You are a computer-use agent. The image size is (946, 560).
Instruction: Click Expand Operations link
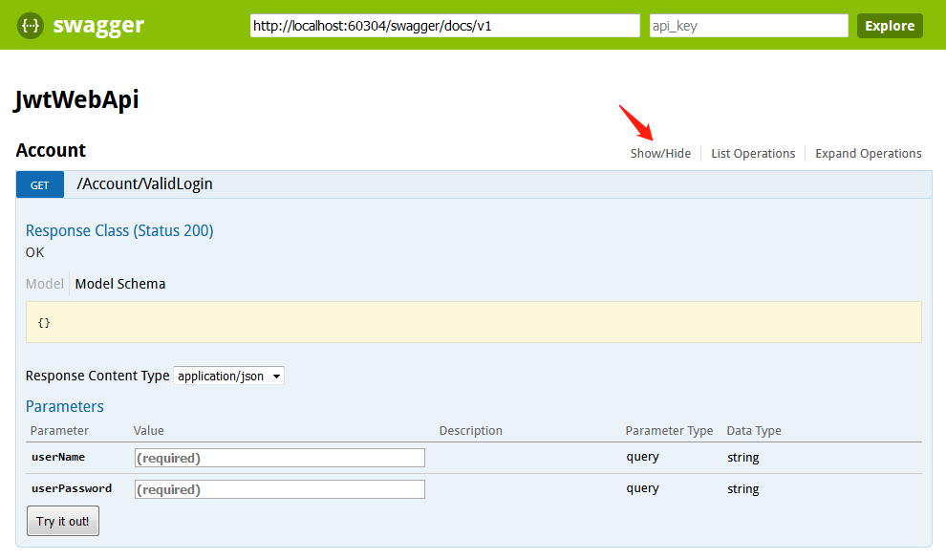tap(869, 154)
